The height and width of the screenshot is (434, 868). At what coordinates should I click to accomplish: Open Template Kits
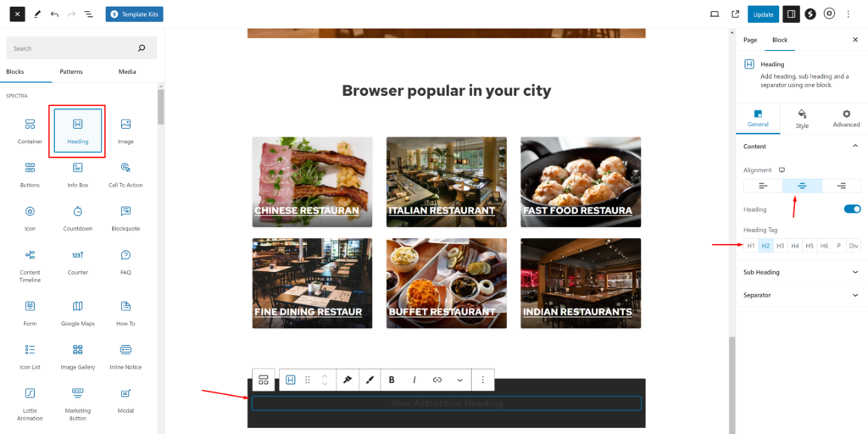click(134, 14)
